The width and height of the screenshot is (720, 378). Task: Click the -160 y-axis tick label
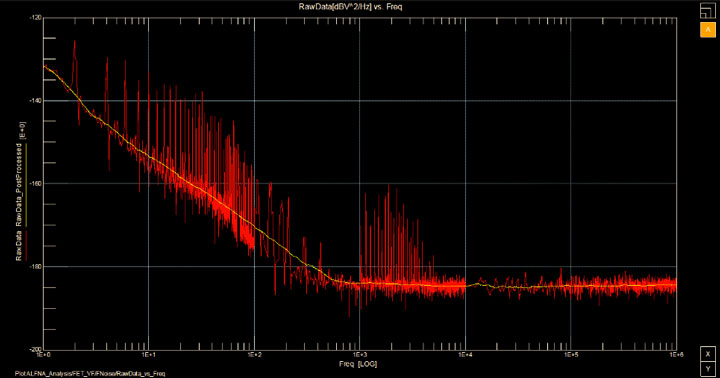coord(35,183)
